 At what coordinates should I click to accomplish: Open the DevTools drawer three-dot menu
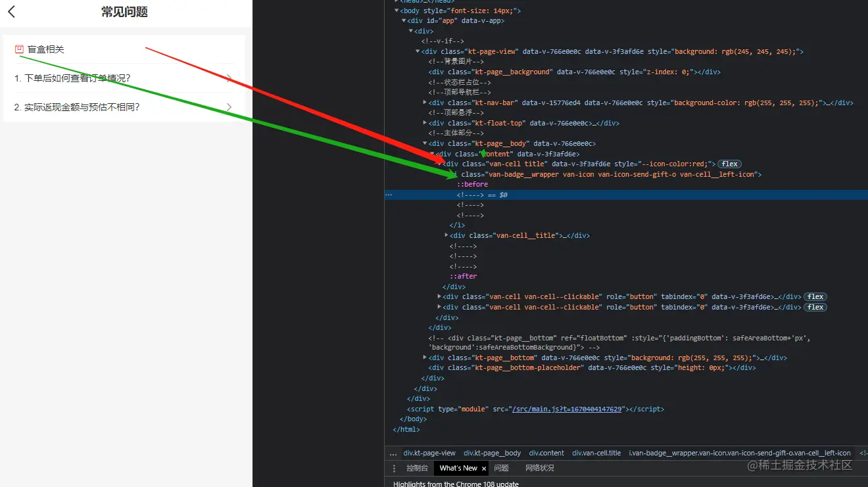pyautogui.click(x=395, y=468)
